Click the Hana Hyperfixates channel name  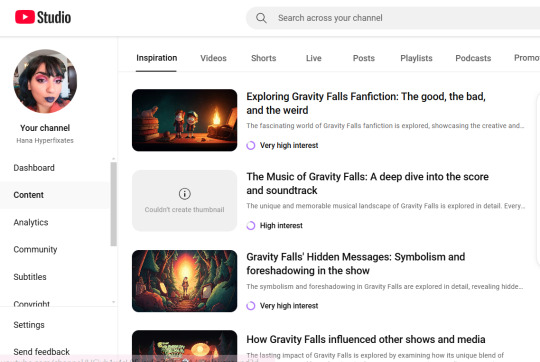pyautogui.click(x=45, y=141)
